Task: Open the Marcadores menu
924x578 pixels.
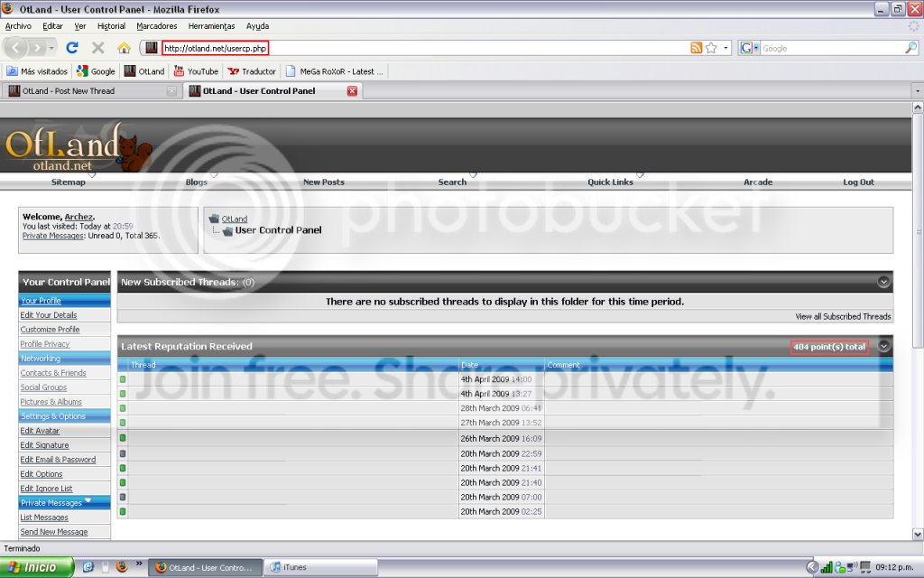Action: pos(157,26)
